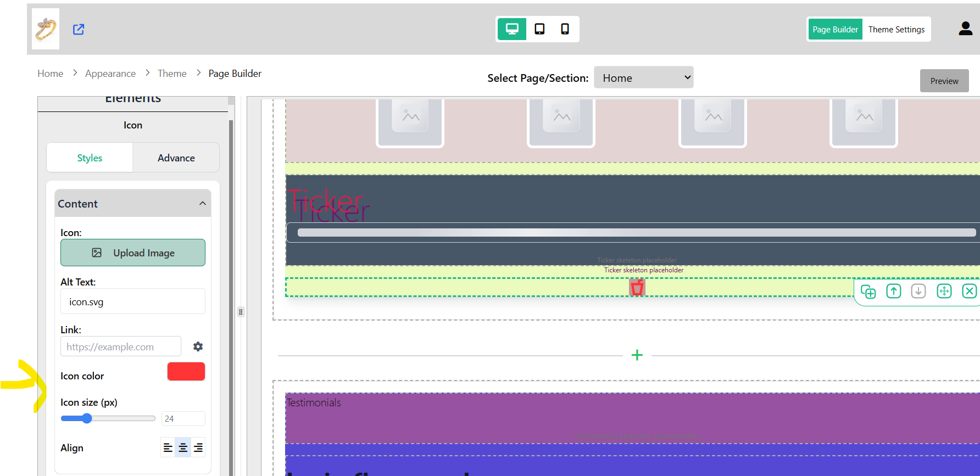Move selected element up

[x=894, y=291]
